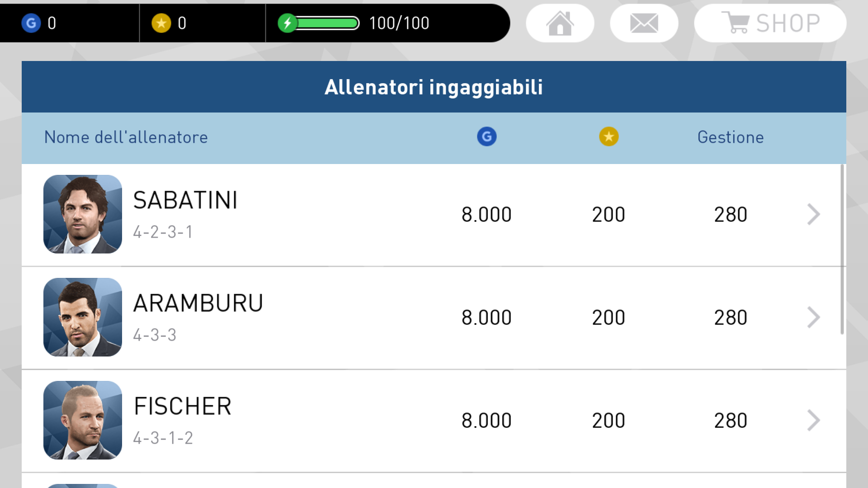868x488 pixels.
Task: Expand Sabatini row chevron arrow
Action: coord(813,215)
